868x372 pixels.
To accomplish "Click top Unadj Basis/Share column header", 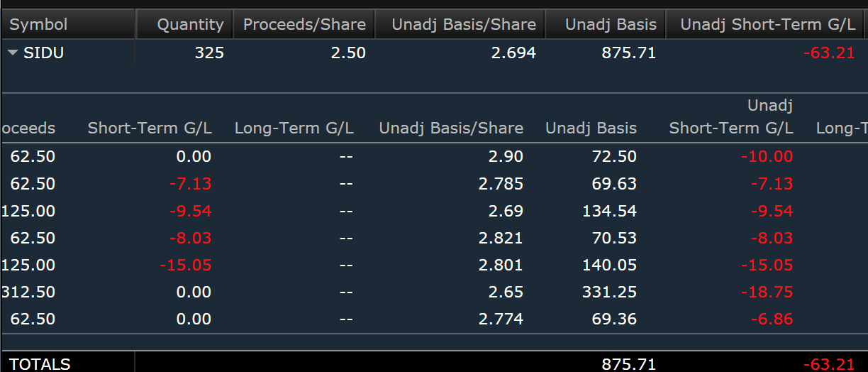I will (464, 25).
